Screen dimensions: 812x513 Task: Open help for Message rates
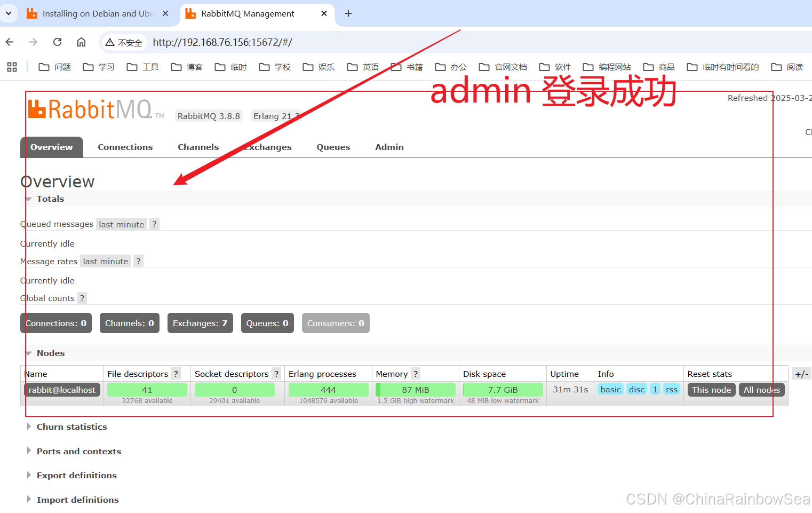click(138, 261)
